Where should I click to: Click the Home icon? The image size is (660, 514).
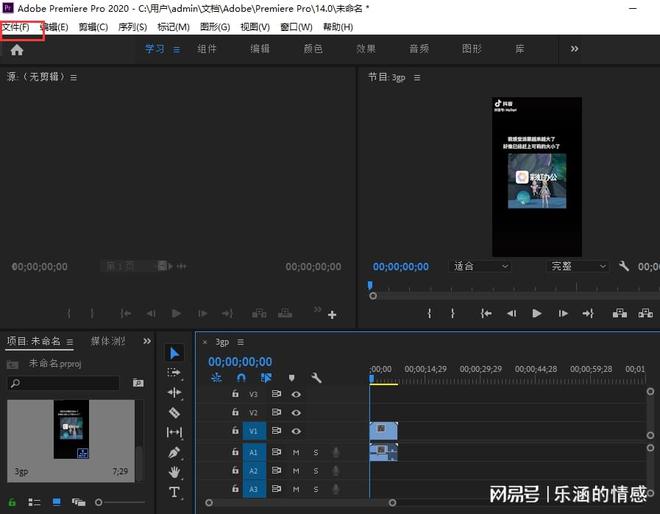17,50
